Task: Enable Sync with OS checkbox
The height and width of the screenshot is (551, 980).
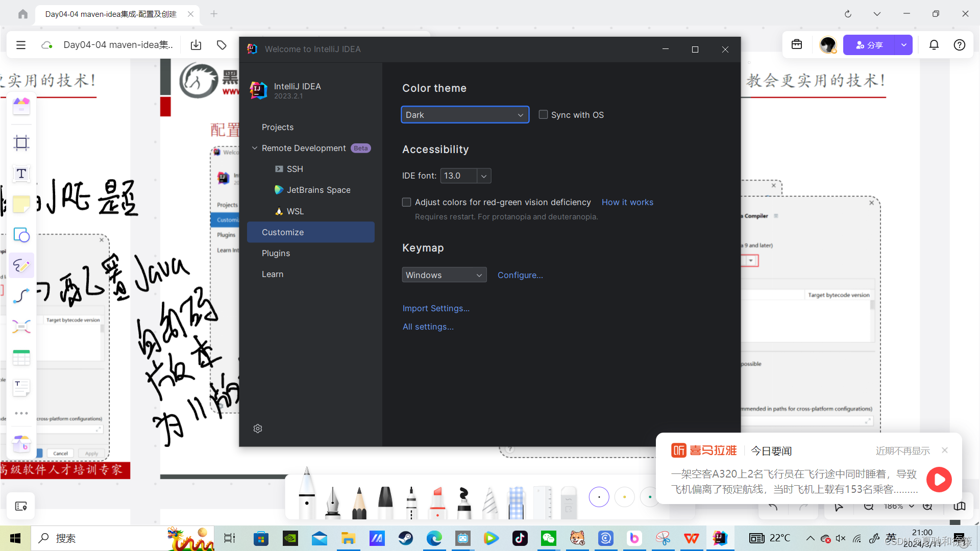Action: [x=544, y=115]
